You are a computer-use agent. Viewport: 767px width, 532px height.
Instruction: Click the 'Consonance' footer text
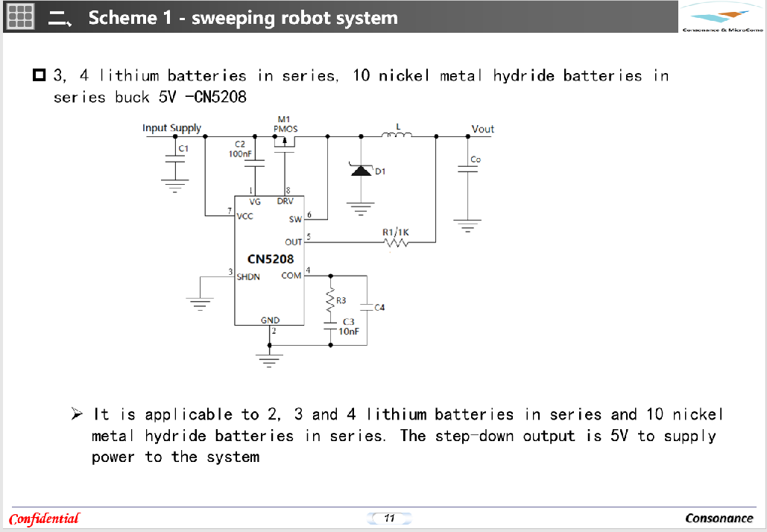point(719,519)
